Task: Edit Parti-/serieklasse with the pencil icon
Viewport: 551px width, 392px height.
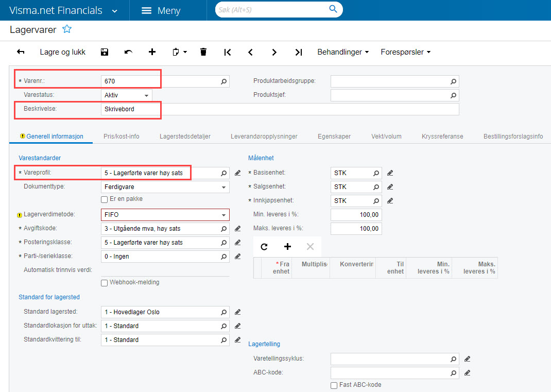Action: click(x=238, y=257)
